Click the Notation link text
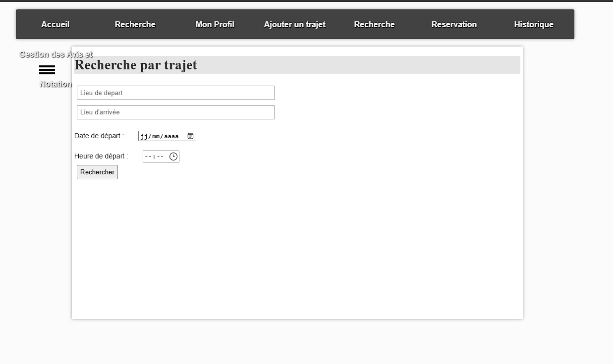The image size is (613, 364). click(56, 84)
